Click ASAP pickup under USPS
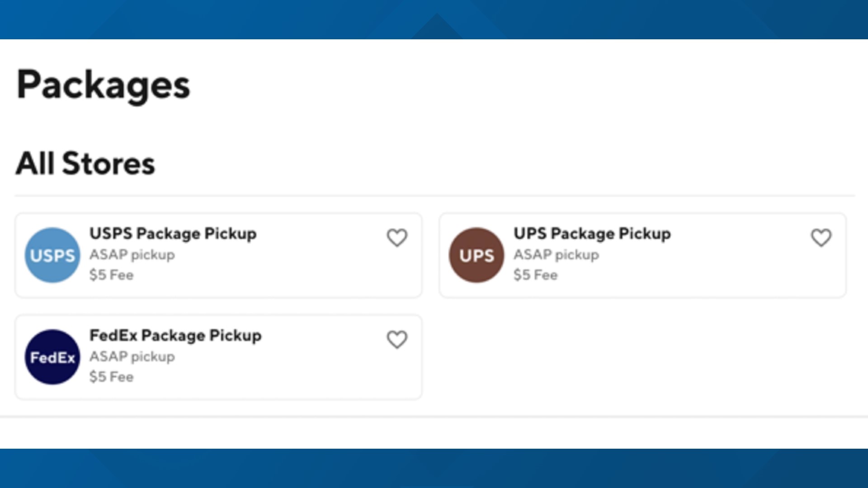The height and width of the screenshot is (488, 868). (x=132, y=254)
